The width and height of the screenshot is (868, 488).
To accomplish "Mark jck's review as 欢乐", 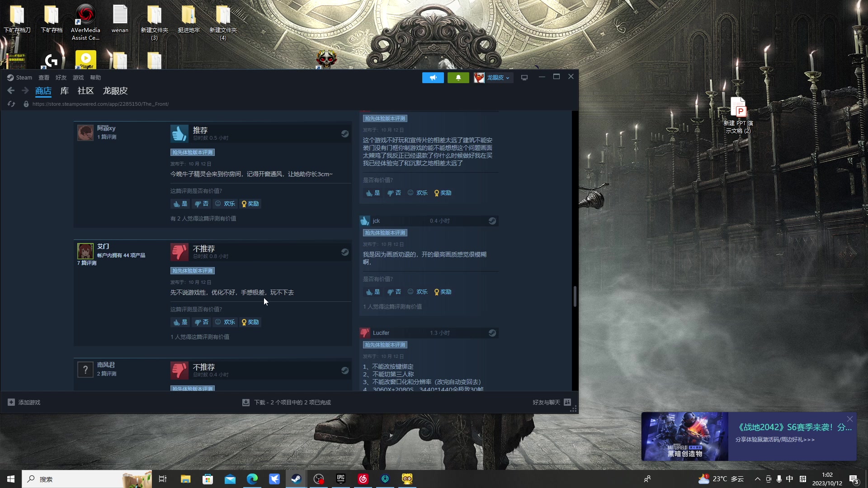I will tap(418, 292).
